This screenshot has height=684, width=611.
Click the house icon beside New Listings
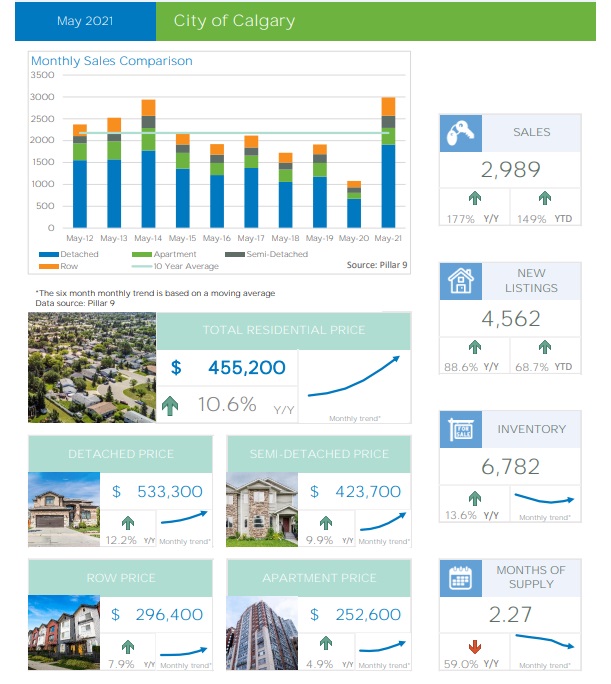pos(461,282)
